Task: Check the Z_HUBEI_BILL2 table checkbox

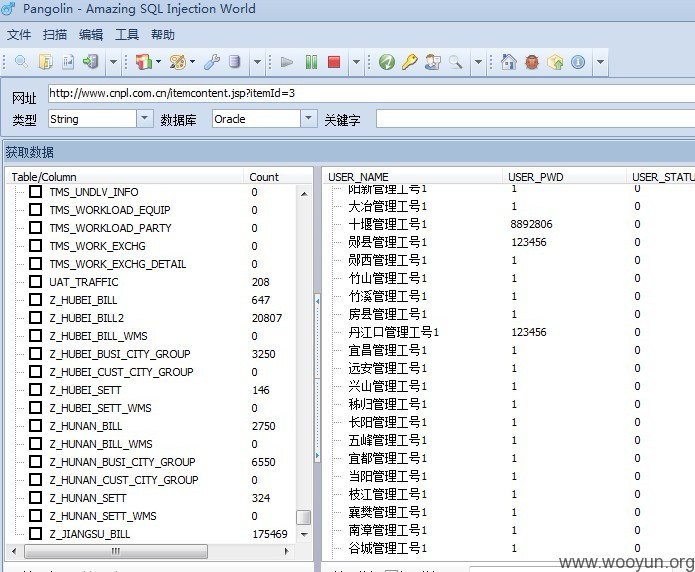Action: 35,318
